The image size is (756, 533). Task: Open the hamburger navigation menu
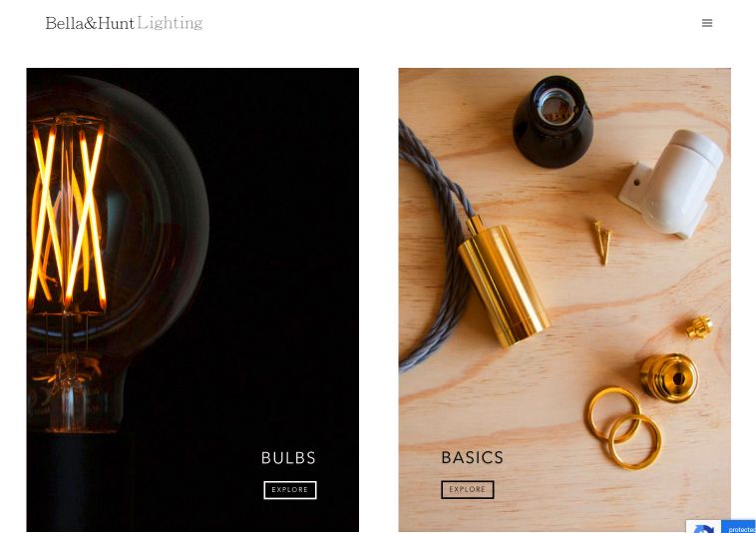pos(707,23)
